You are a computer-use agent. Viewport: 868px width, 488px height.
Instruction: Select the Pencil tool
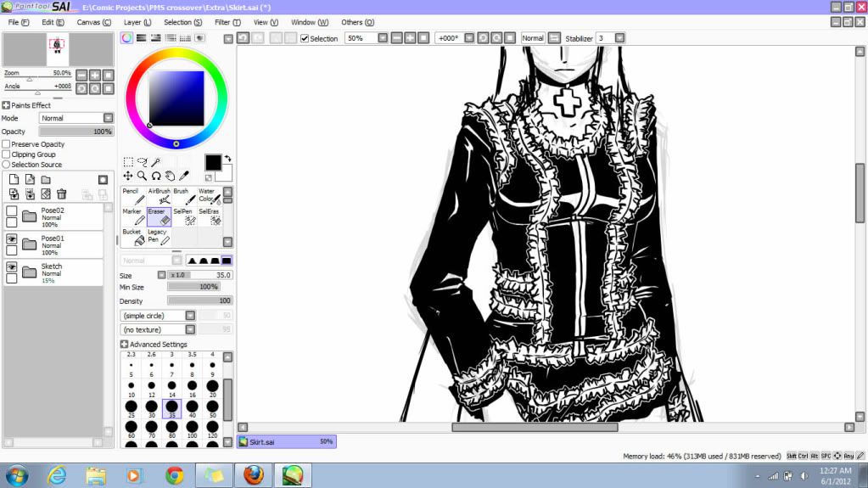133,196
